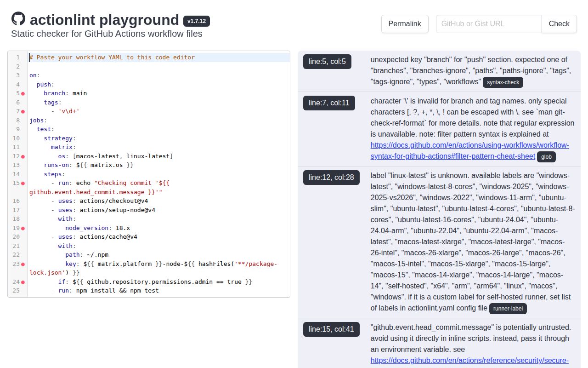Click the Permalink button
Image resolution: width=588 pixels, height=368 pixels.
[405, 24]
